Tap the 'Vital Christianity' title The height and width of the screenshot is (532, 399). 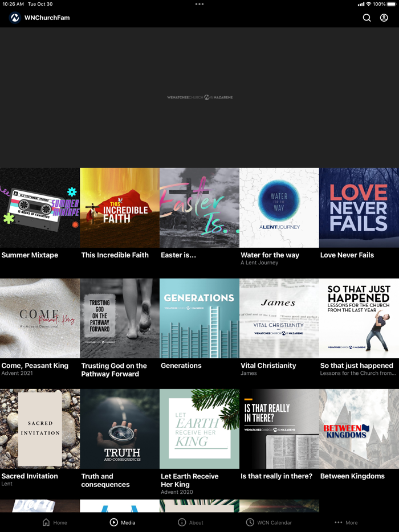(268, 366)
